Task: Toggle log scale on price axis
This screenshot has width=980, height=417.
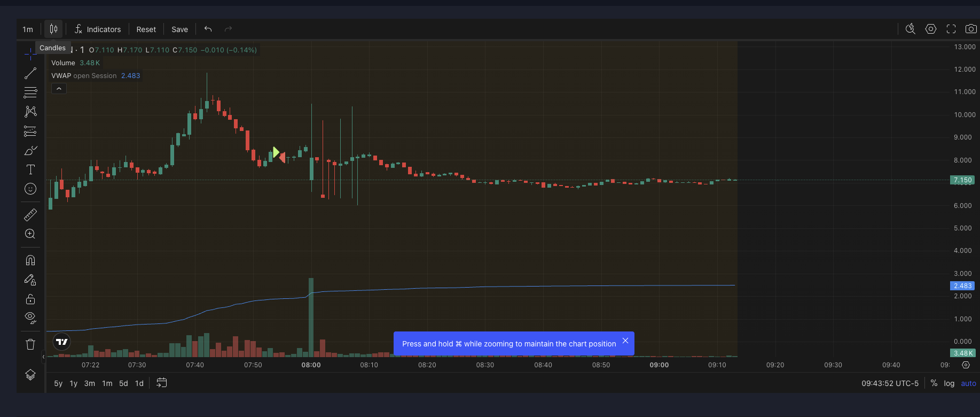Action: (x=949, y=383)
